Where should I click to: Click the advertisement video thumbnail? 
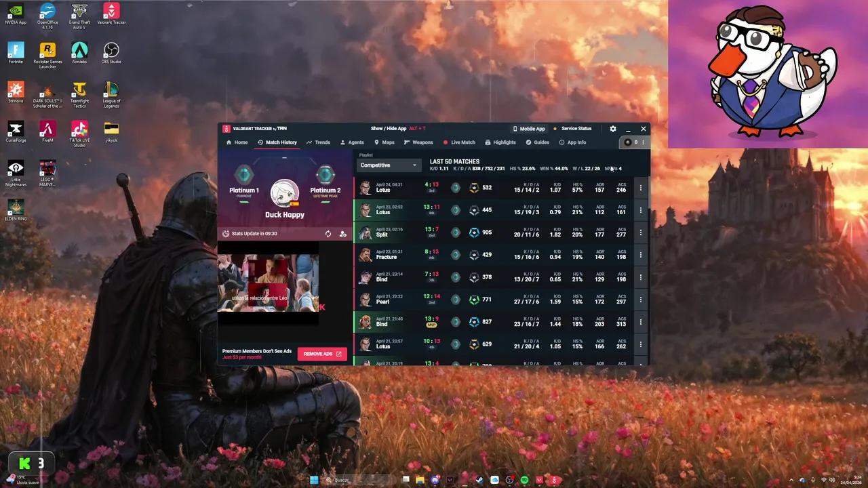click(268, 283)
